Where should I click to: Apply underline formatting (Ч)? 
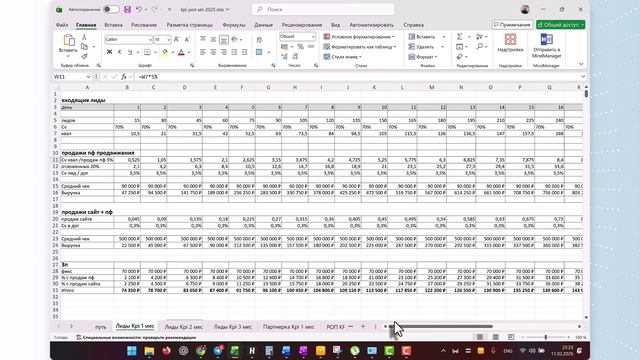point(130,52)
